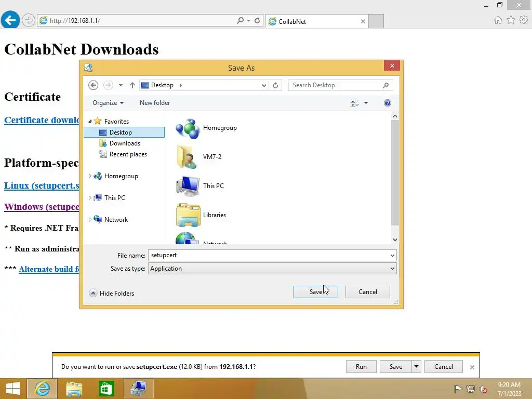Go back in the Save As dialog
The width and height of the screenshot is (532, 399).
pos(94,85)
